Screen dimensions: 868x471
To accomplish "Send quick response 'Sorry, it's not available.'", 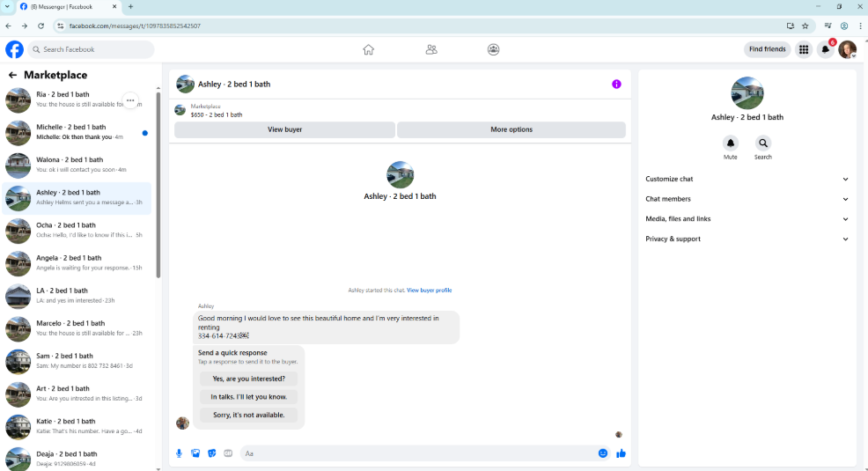I will [x=248, y=415].
